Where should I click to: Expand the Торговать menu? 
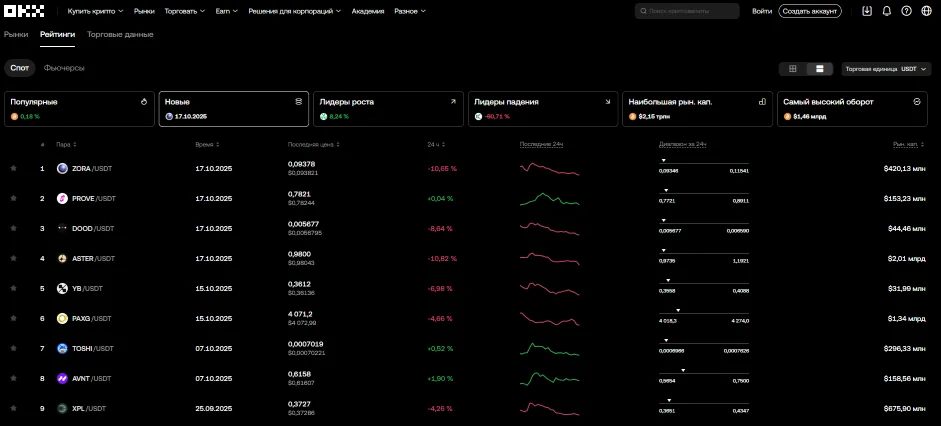coord(185,11)
